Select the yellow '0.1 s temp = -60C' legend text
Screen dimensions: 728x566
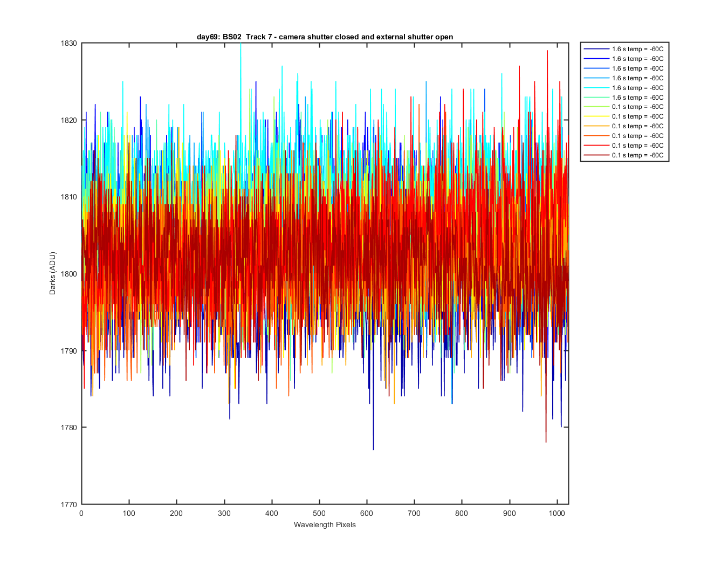tap(637, 116)
